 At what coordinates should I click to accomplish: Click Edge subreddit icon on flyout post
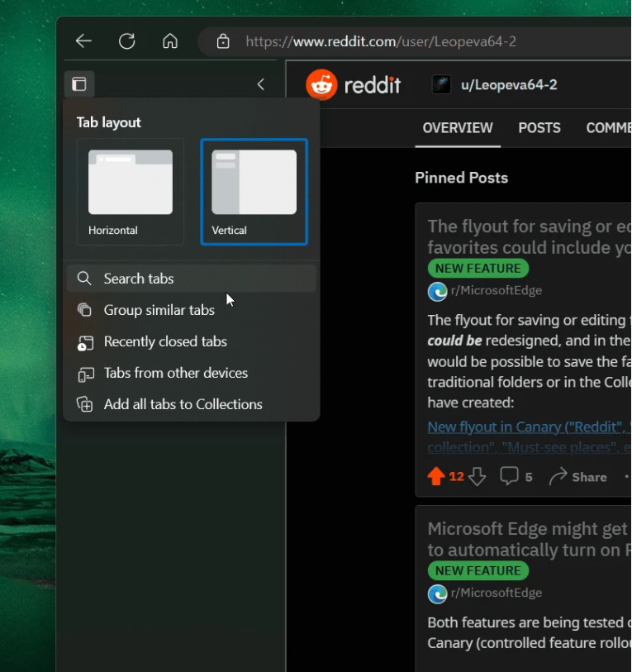[438, 292]
